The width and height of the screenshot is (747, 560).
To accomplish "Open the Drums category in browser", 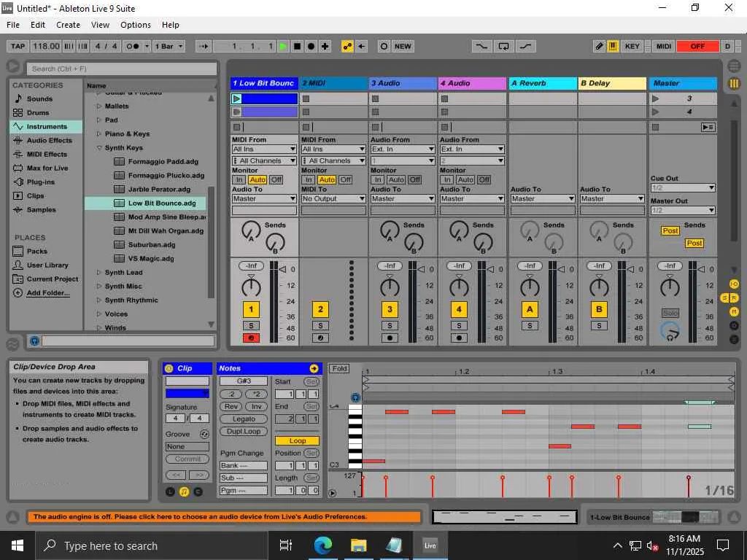I will coord(38,112).
